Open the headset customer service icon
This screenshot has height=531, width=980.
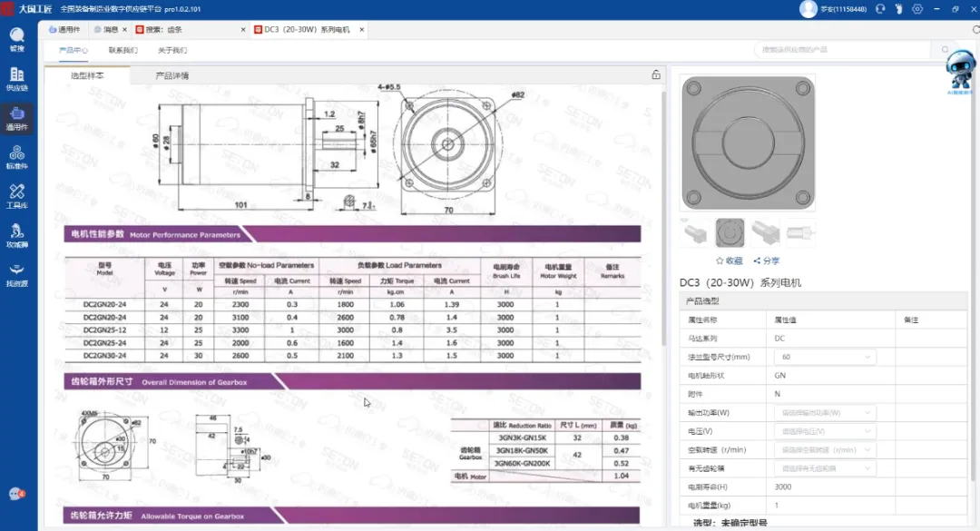coord(880,9)
